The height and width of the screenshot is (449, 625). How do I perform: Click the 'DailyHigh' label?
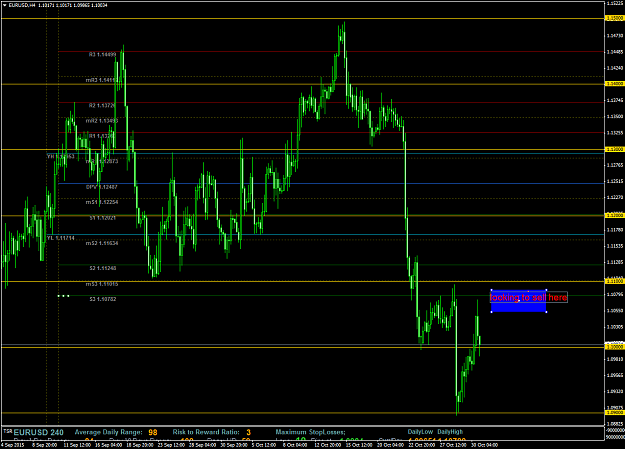pos(450,432)
